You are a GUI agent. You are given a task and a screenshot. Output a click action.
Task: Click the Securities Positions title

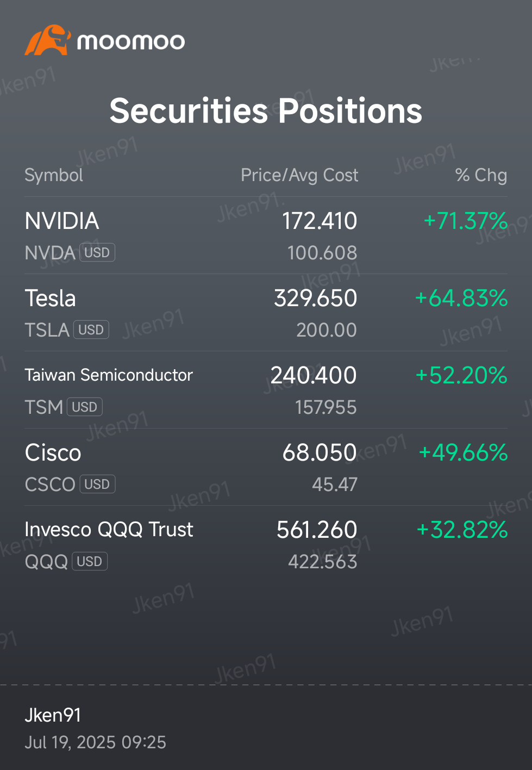(x=266, y=111)
